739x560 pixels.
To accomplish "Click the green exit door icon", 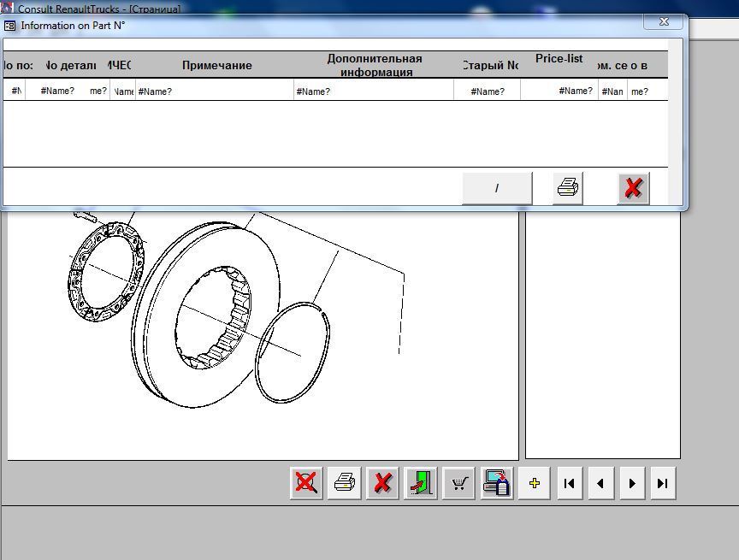I will (x=421, y=483).
